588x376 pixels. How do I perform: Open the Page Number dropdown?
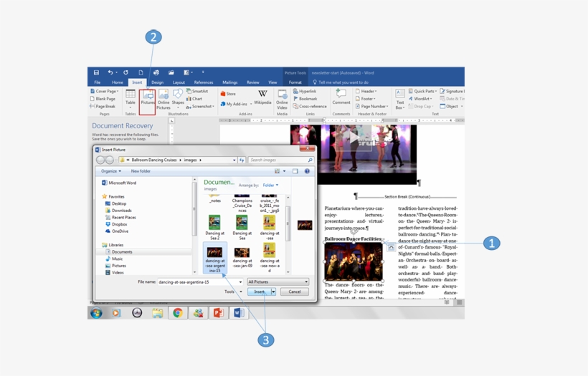371,107
